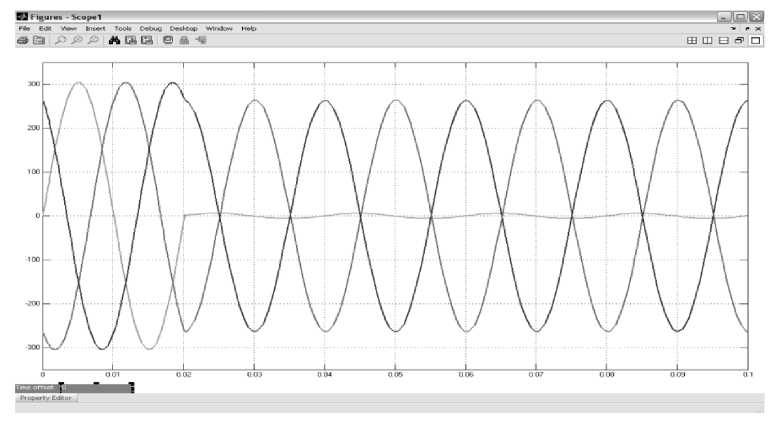Click the lock axes selection icon

click(184, 41)
